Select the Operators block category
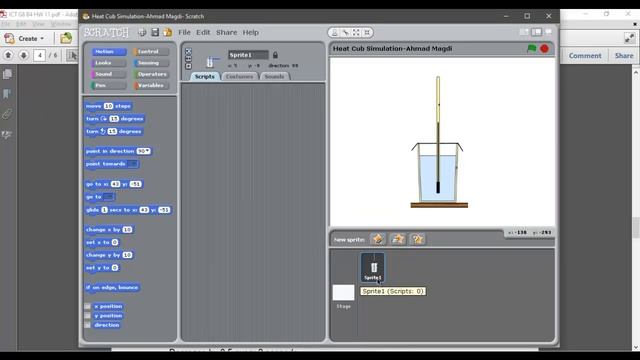640x360 pixels. [151, 74]
